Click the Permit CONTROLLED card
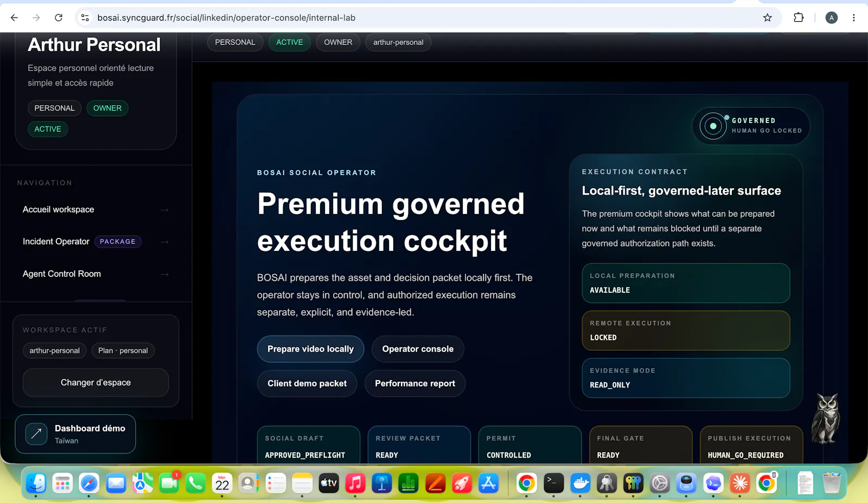The height and width of the screenshot is (503, 868). [x=530, y=446]
